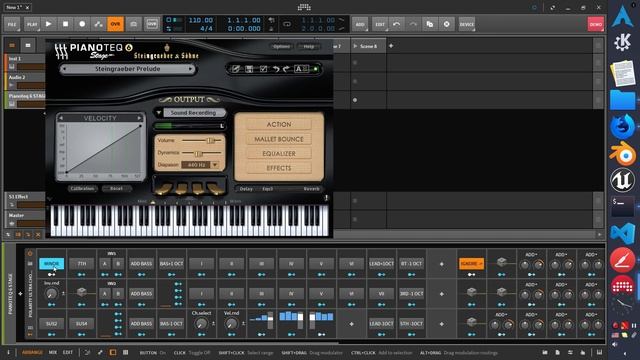Open Visual Studio Code from the dock

pyautogui.click(x=623, y=233)
